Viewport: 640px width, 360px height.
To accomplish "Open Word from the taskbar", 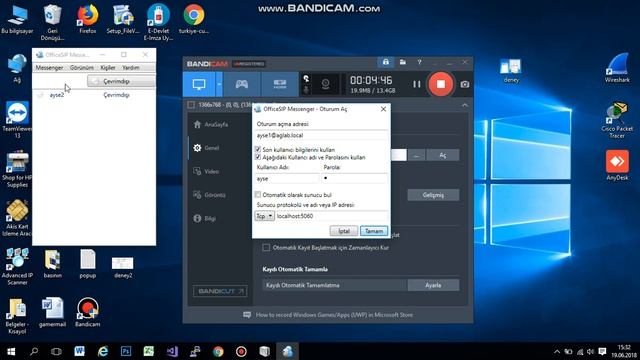I will coord(80,351).
